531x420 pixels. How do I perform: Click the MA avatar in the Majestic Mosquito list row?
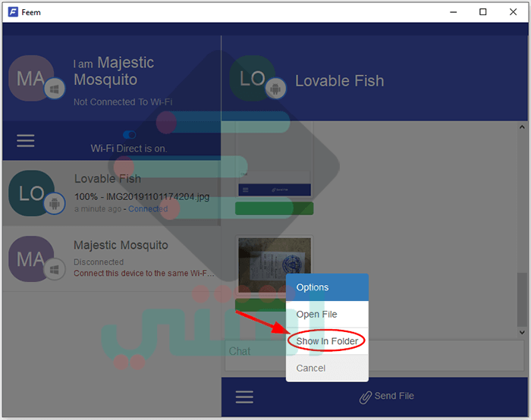point(31,259)
